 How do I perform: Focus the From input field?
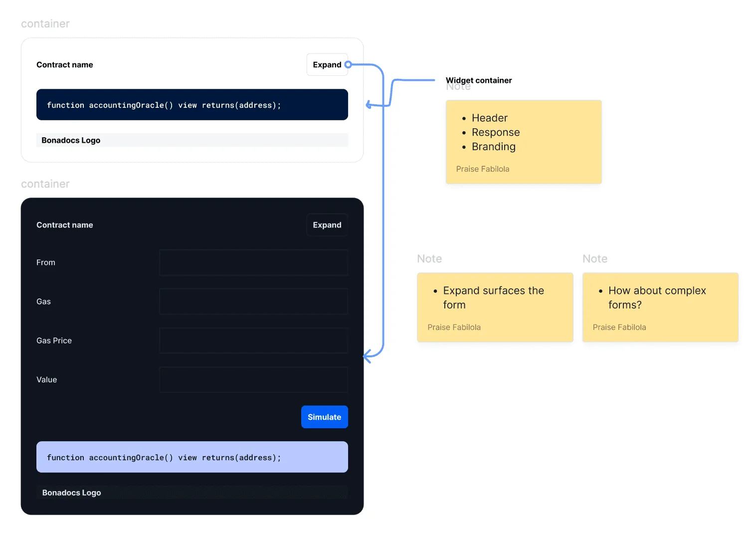coord(253,263)
